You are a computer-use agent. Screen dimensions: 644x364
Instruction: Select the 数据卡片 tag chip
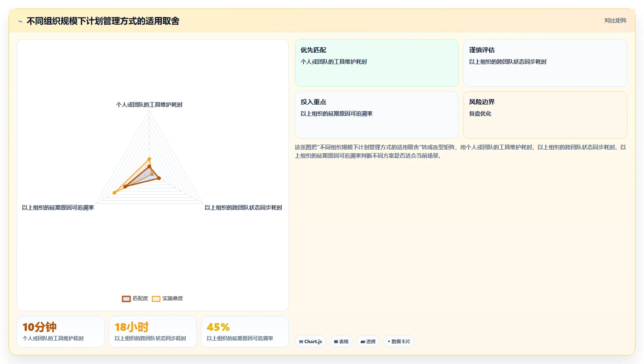click(399, 341)
